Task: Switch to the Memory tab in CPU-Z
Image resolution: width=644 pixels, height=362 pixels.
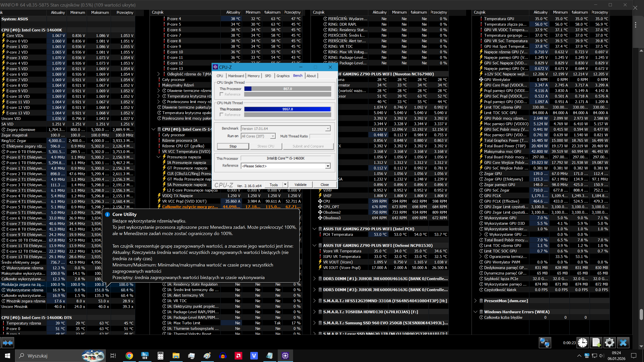Action: click(253, 76)
